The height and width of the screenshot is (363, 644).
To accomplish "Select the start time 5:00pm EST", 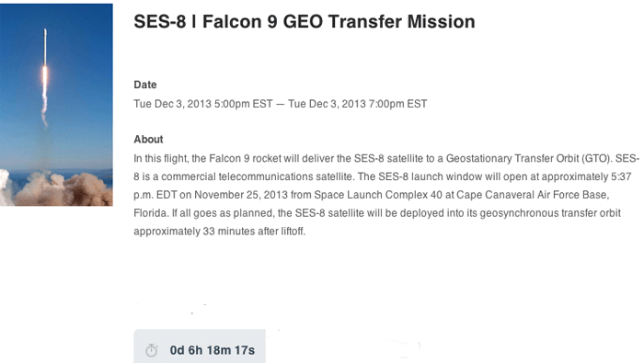I will [243, 104].
